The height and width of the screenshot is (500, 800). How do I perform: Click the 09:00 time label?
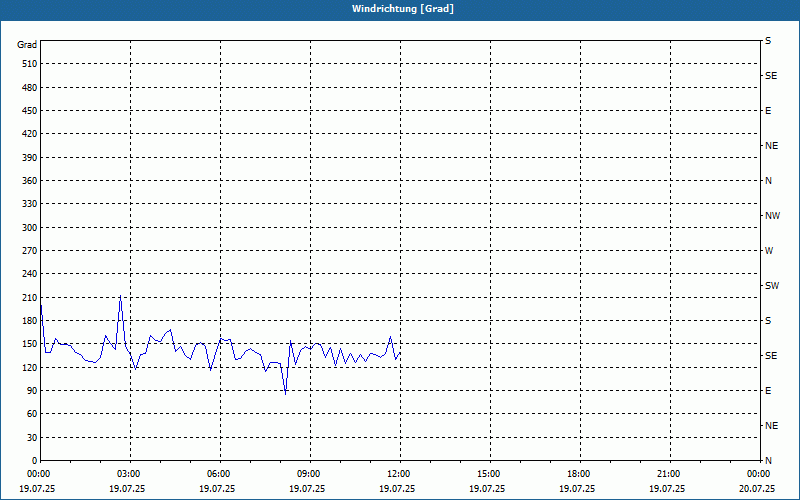(x=307, y=474)
